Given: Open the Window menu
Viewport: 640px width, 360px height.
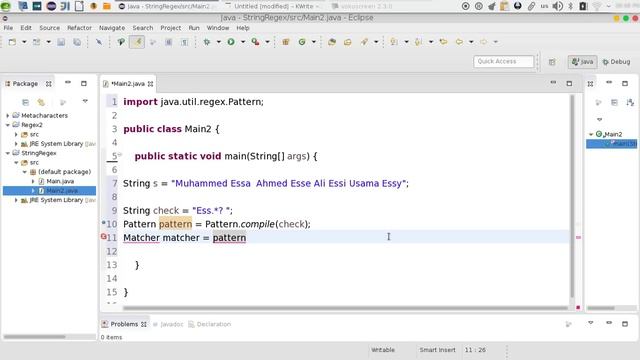Looking at the screenshot, I should point(218,28).
